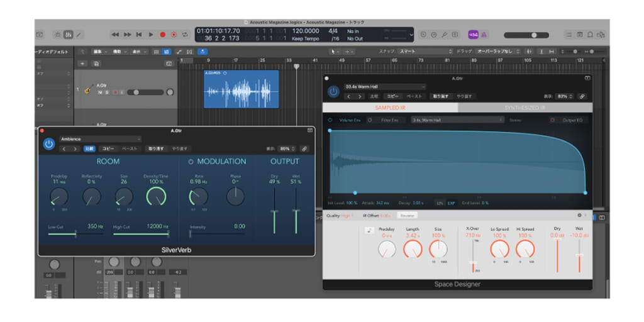644x322 pixels.
Task: Click SilverVerb 比較 compare button
Action: pos(89,149)
